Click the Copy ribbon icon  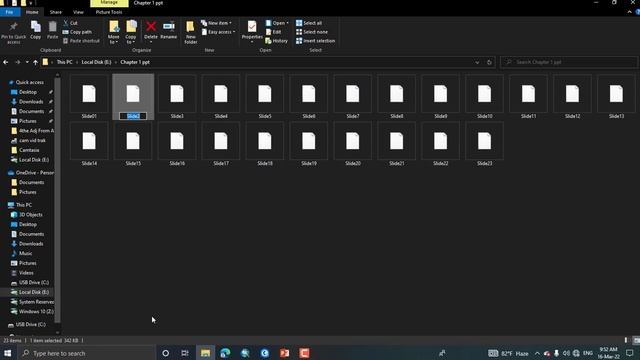36,27
